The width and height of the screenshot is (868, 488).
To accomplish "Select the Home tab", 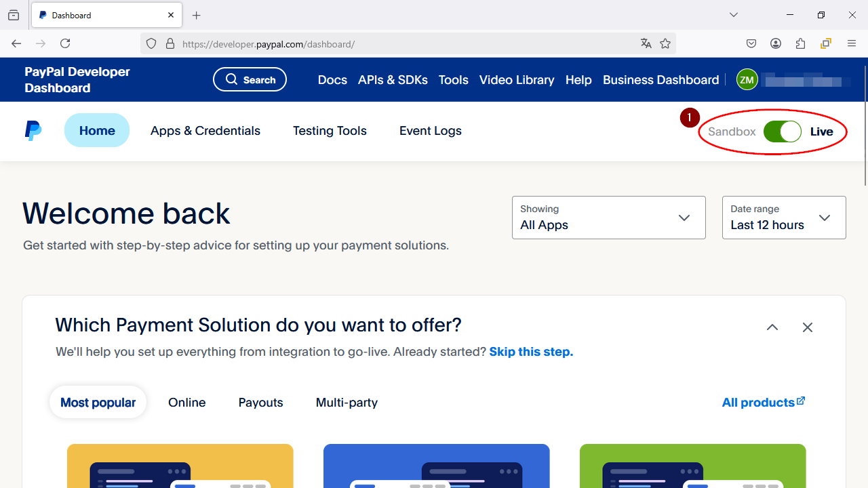I will (x=97, y=130).
